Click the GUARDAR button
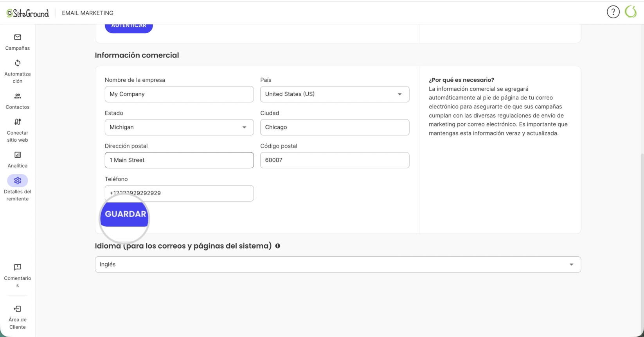This screenshot has width=644, height=337. coord(125,214)
